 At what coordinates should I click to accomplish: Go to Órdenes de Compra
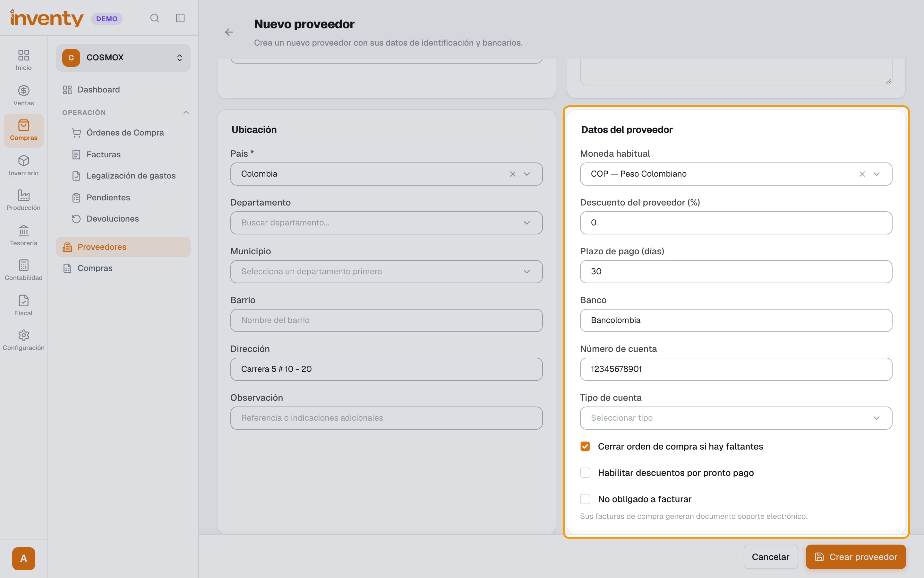tap(126, 133)
